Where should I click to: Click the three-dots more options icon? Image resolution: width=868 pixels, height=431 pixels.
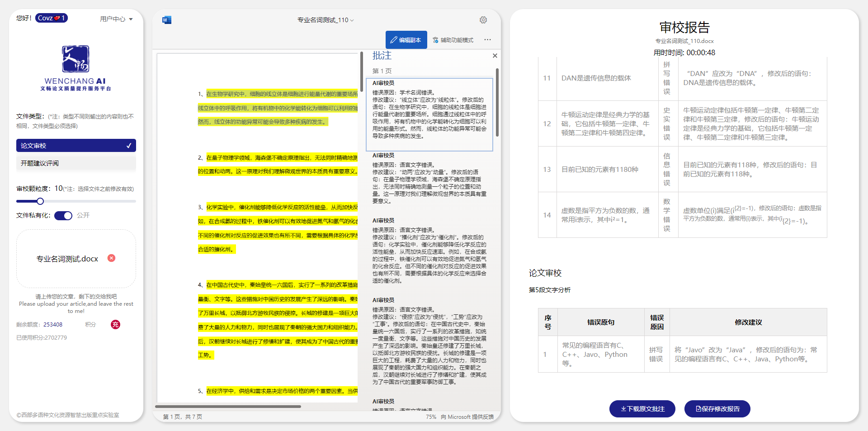pyautogui.click(x=487, y=40)
